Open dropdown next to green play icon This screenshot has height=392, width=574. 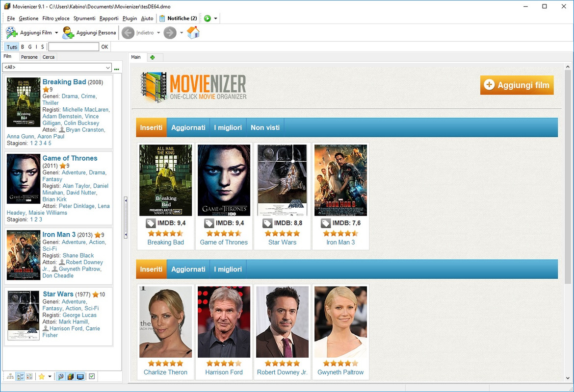click(x=215, y=18)
